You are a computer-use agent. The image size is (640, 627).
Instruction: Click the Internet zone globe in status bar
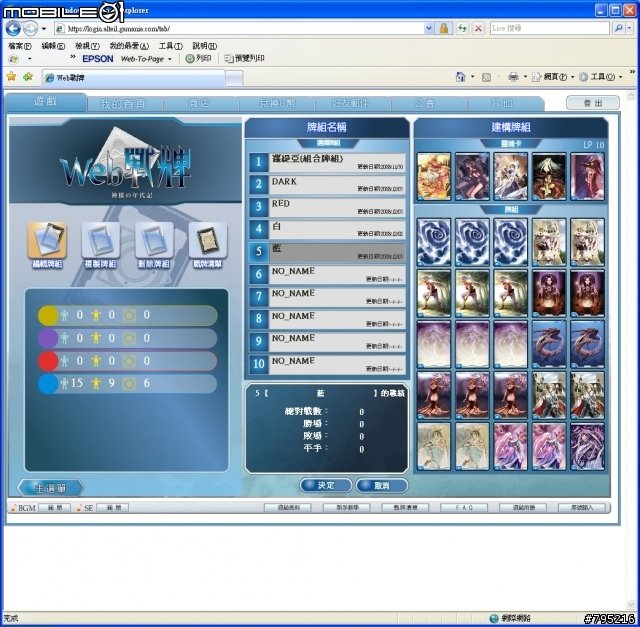(x=494, y=618)
